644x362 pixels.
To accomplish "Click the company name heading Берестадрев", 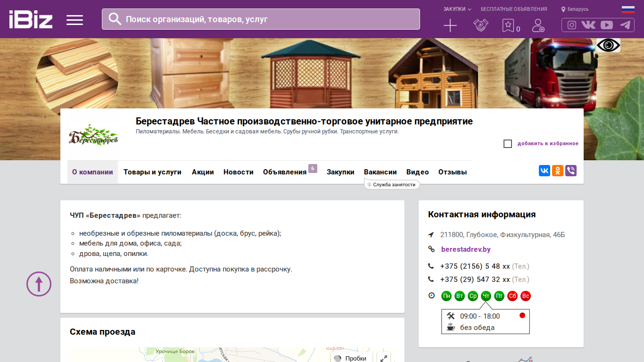I will coord(304,121).
